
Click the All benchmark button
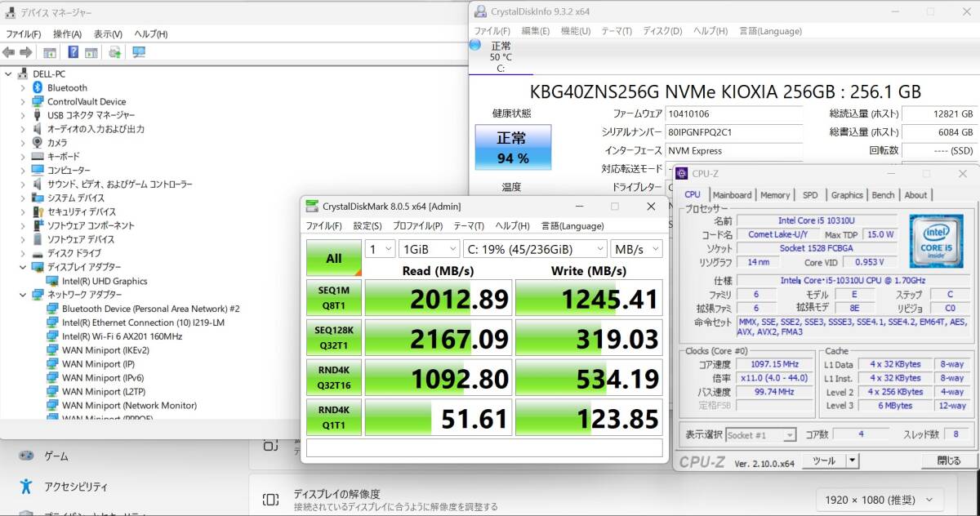pyautogui.click(x=334, y=258)
